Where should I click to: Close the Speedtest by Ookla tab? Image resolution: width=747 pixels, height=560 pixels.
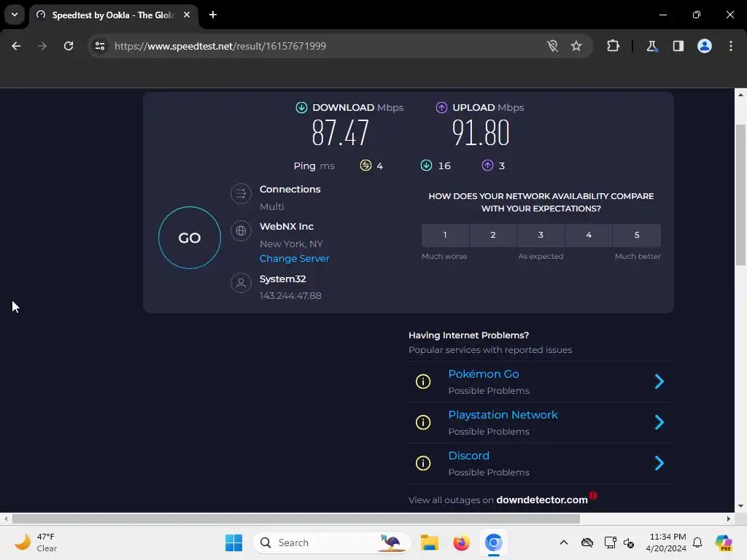187,15
